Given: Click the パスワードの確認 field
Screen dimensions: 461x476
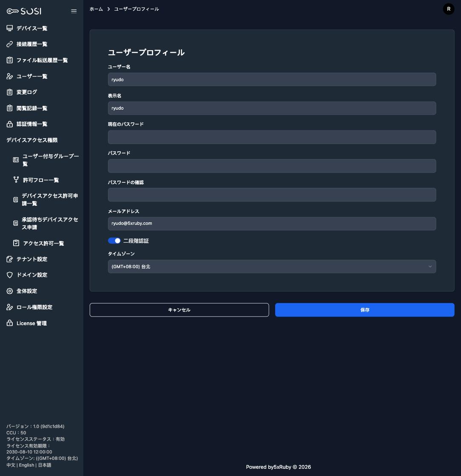Looking at the screenshot, I should [272, 195].
